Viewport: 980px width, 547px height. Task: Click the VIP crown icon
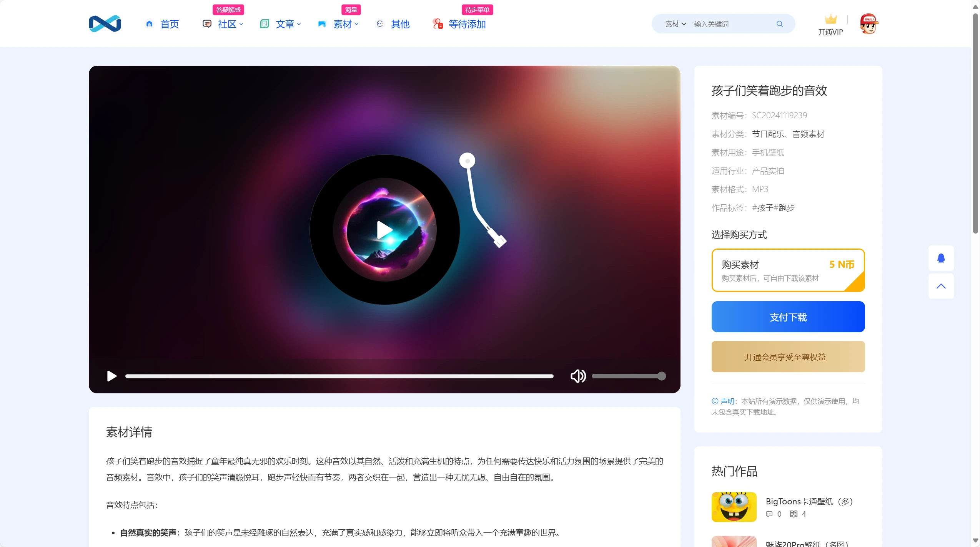tap(830, 19)
